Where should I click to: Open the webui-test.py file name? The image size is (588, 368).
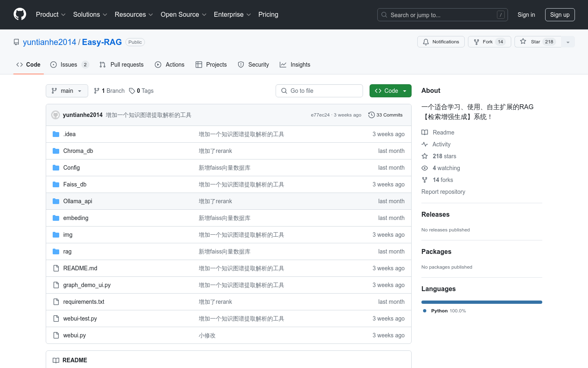pos(80,319)
